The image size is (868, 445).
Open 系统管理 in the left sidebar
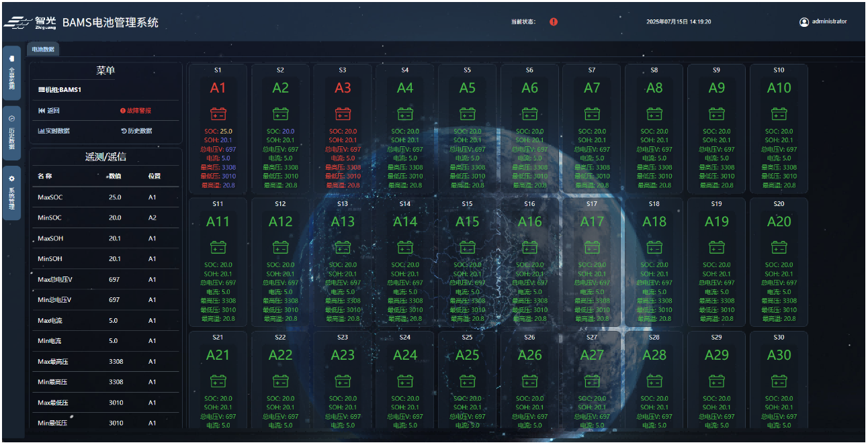click(x=11, y=193)
